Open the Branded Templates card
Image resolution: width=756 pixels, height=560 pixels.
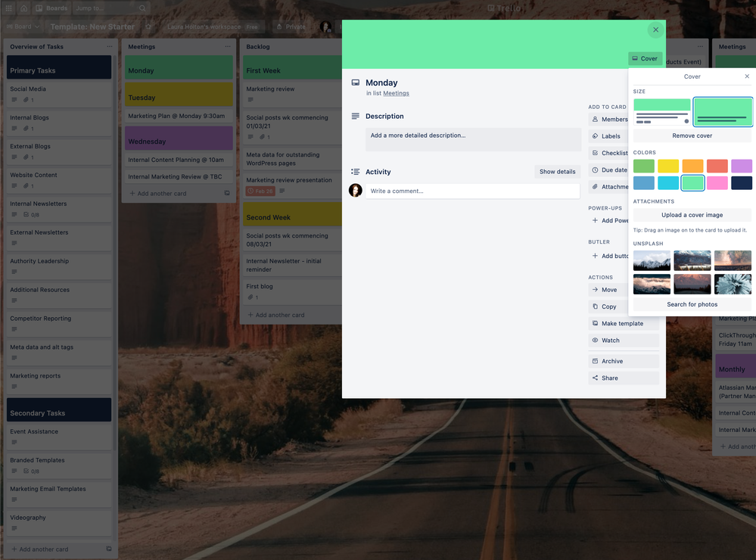59,465
